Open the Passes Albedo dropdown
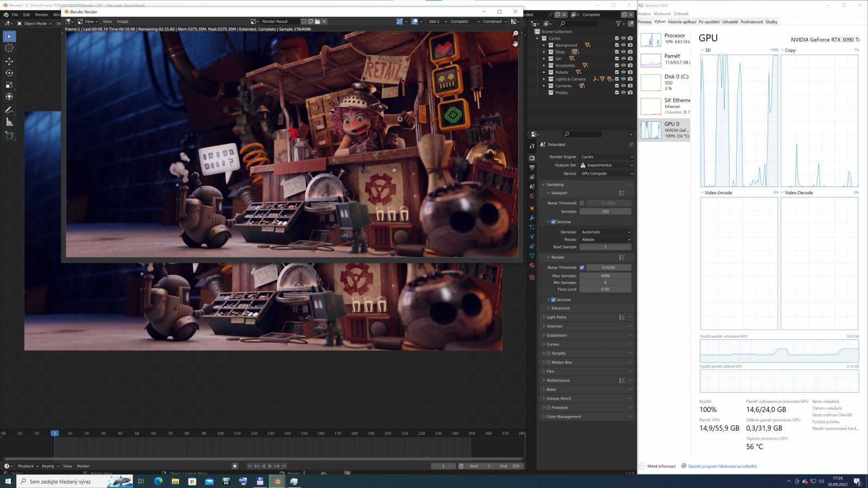The height and width of the screenshot is (488, 868). click(x=605, y=240)
